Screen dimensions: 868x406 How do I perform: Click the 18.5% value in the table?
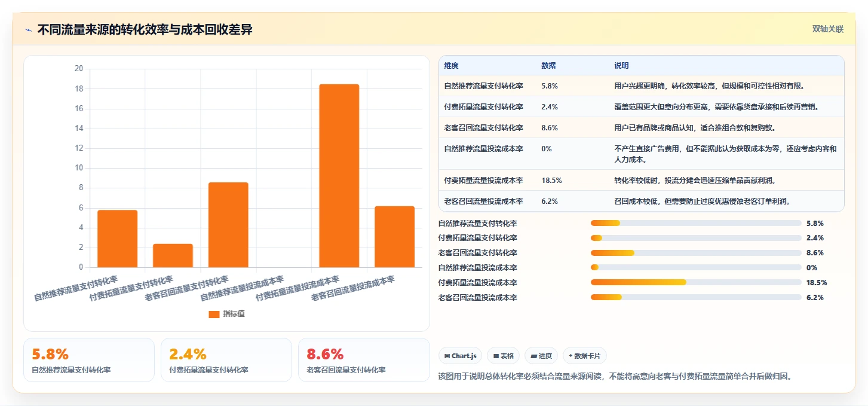(x=551, y=181)
